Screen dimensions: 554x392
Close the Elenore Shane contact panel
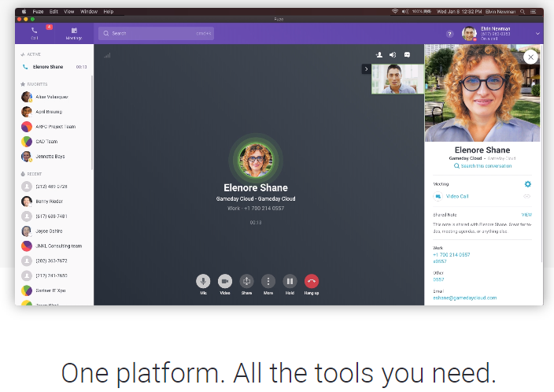530,57
